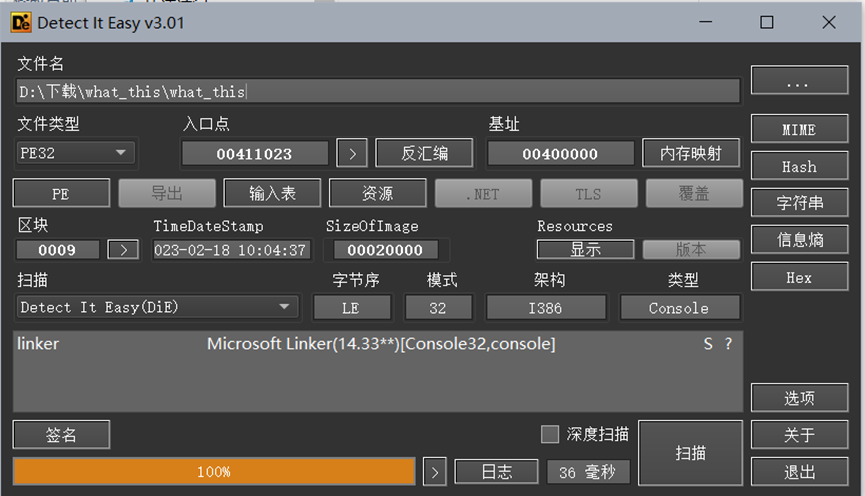Viewport: 865px width, 496px height.
Task: Open the 选项 options dialog
Action: coord(799,398)
